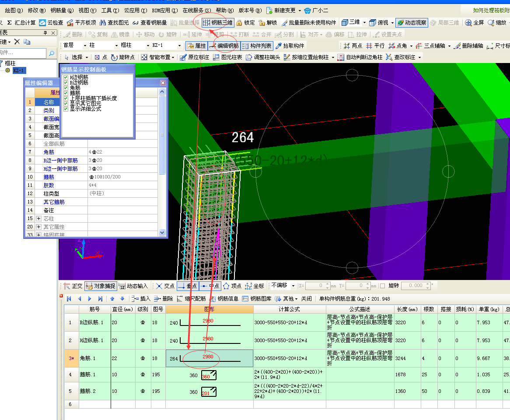Screen dimensions: 510x420
Task: Uncheck 箍筋 checkbox
Action: pyautogui.click(x=66, y=93)
